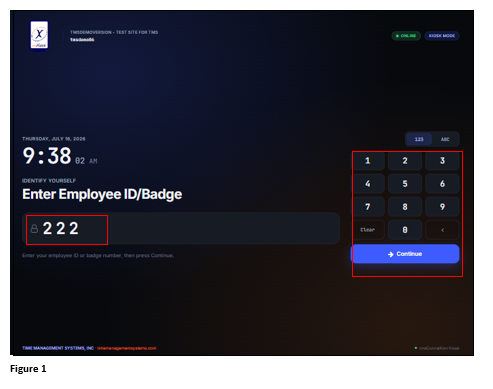Switch keypad to 123 numeric mode
Viewport: 493px width, 389px height.
pos(419,139)
